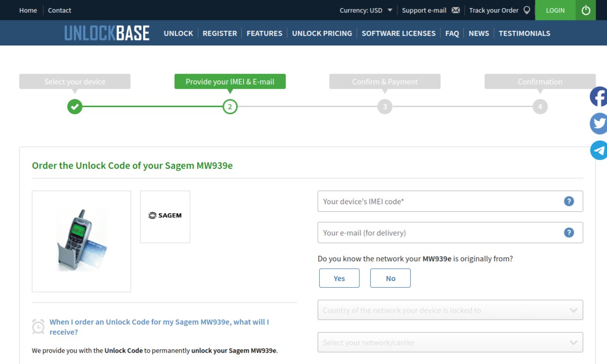Open the NEWS menu item
Viewport: 607px width, 364px height.
478,33
